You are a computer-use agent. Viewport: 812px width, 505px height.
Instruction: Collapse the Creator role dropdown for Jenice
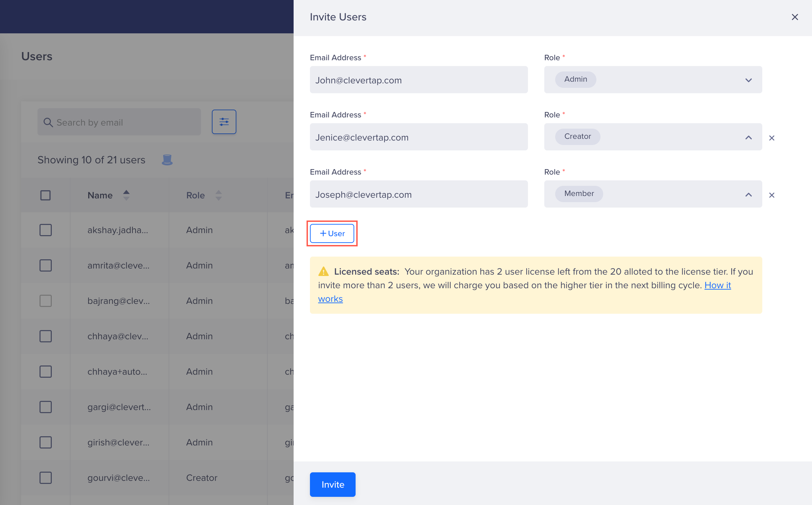click(748, 137)
